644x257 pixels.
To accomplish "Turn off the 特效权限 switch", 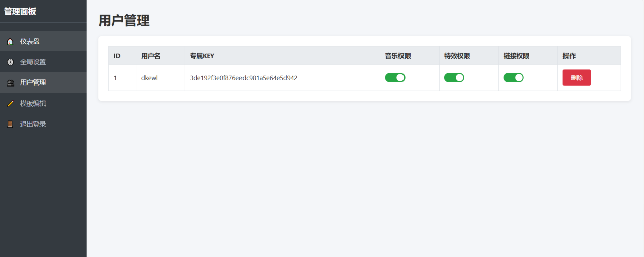I will click(x=454, y=78).
